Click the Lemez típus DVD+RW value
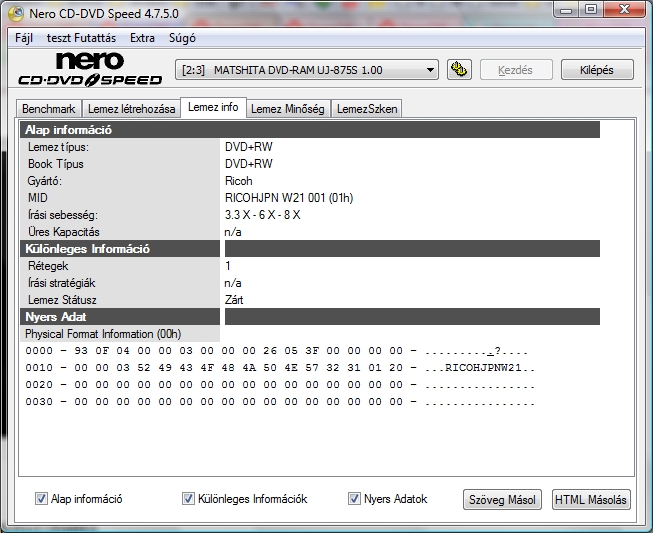Viewport: 653px width, 533px height. coord(249,147)
